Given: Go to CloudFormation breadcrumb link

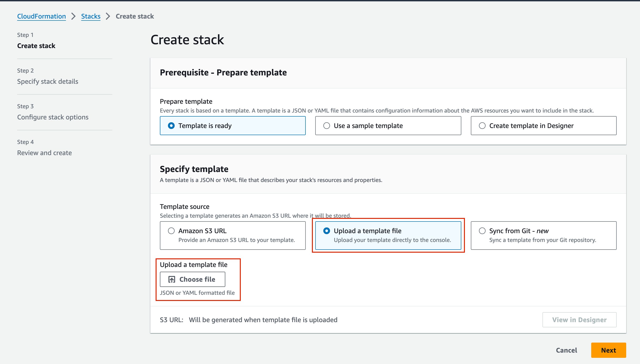Looking at the screenshot, I should (x=41, y=16).
